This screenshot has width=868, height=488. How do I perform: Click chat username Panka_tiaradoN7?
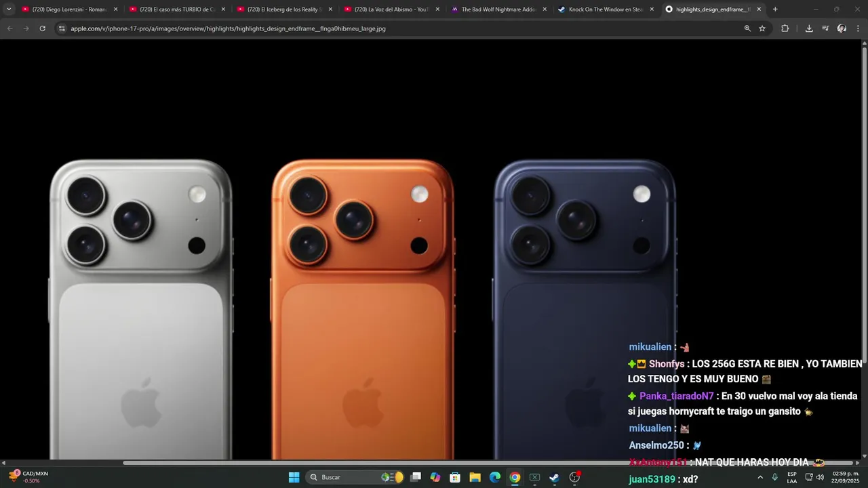(x=677, y=396)
